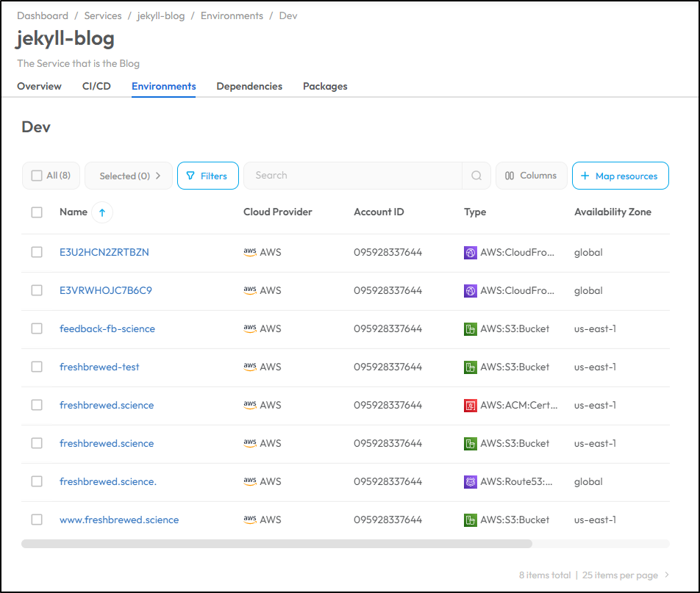Check the www.freshbrewed.science row checkbox
This screenshot has height=593, width=700.
coord(37,520)
